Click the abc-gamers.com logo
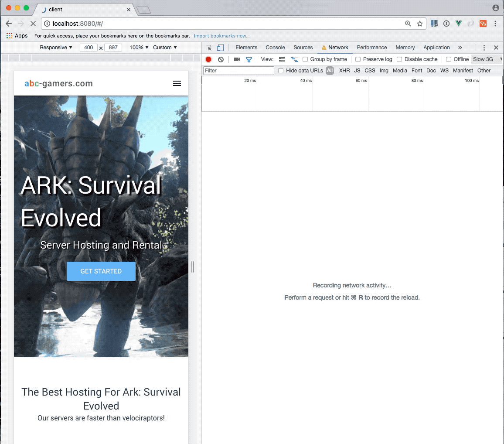504x444 pixels. tap(58, 83)
